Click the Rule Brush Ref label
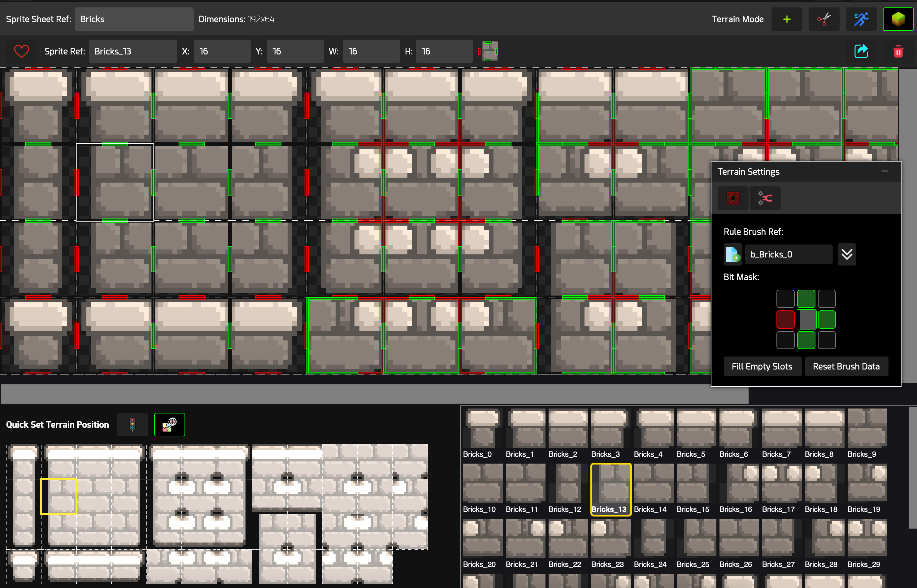This screenshot has width=917, height=588. (753, 232)
